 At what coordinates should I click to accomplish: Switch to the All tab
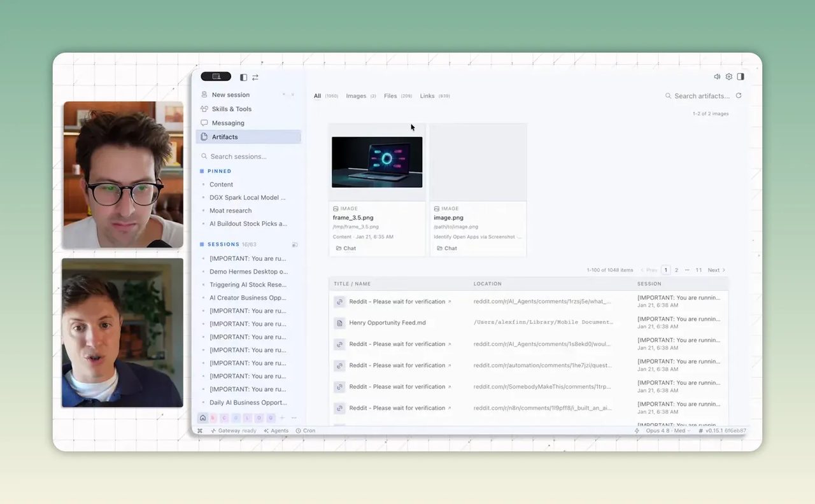pos(326,96)
